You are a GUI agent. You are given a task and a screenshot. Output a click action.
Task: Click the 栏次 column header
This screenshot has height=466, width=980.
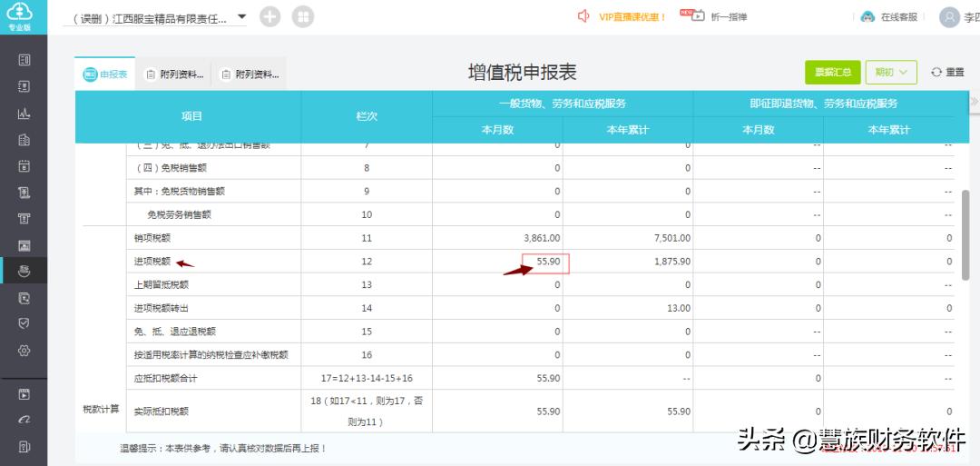point(367,116)
